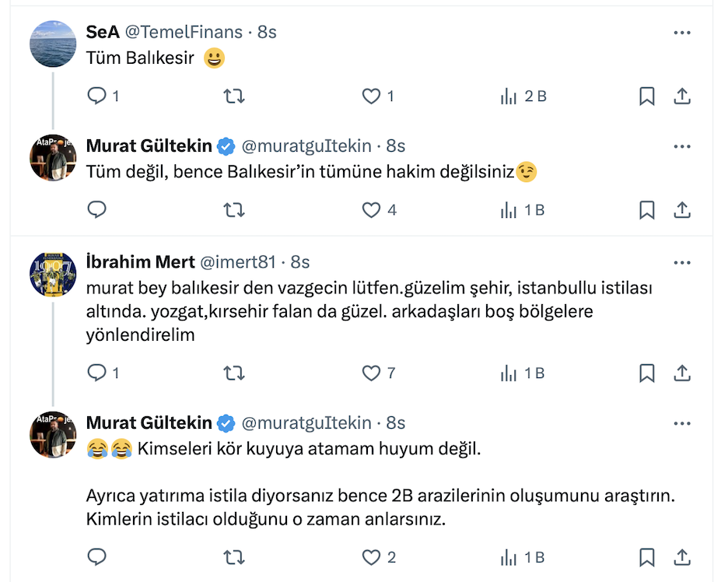Open İbrahim Mert's profile name link

pyautogui.click(x=141, y=262)
